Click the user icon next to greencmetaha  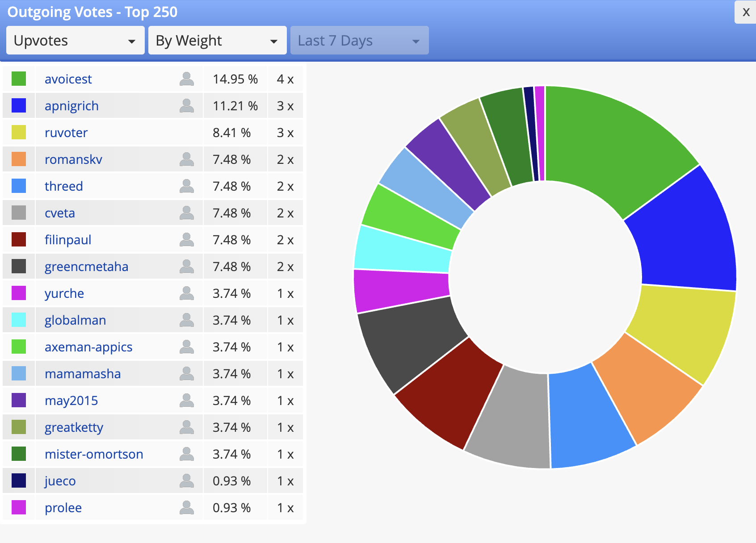187,267
